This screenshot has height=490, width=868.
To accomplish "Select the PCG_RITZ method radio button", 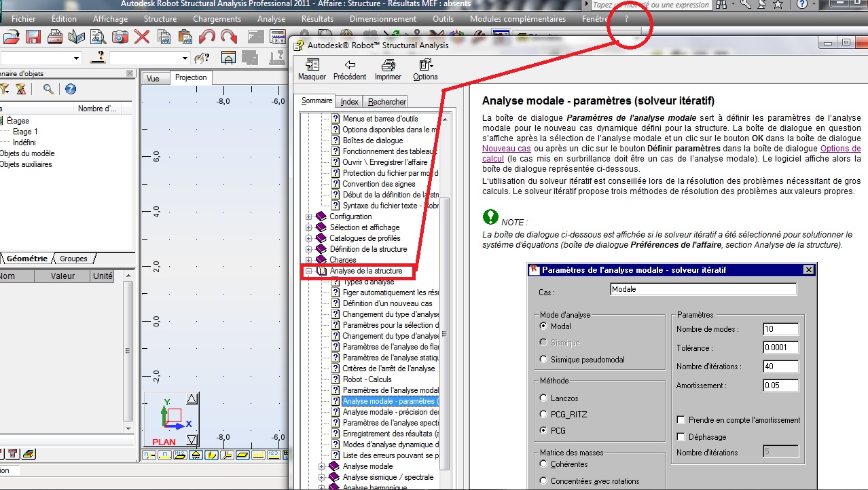I will tap(543, 414).
